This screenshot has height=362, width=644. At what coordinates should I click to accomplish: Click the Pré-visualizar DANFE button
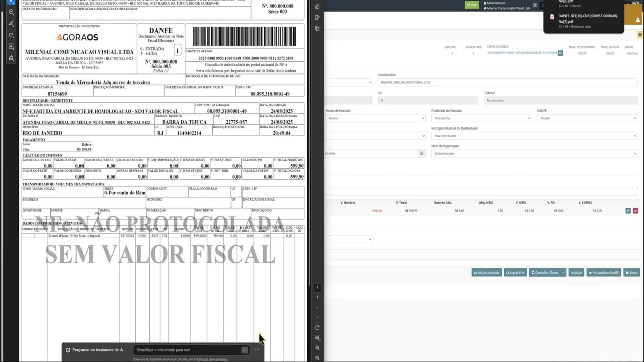(x=604, y=273)
